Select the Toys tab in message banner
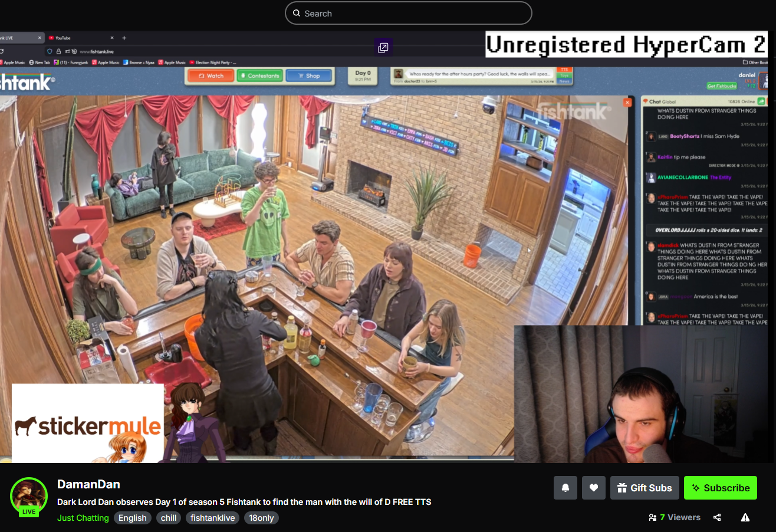The image size is (776, 532). [x=564, y=75]
